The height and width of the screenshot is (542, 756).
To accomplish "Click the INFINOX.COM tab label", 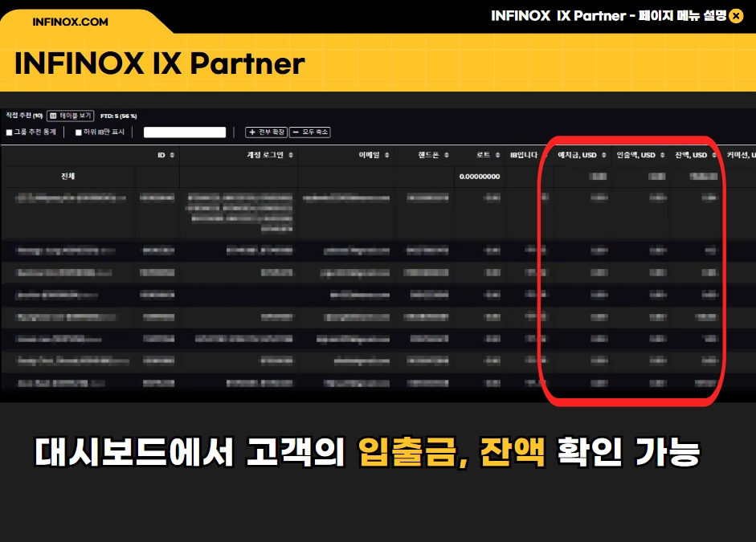I will pyautogui.click(x=71, y=22).
